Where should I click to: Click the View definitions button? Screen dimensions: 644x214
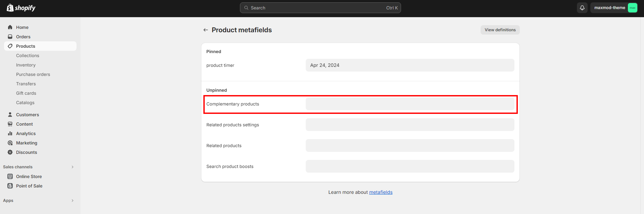click(500, 30)
